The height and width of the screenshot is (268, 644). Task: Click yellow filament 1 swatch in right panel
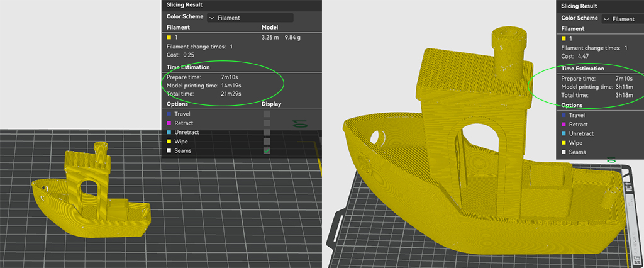pos(563,39)
